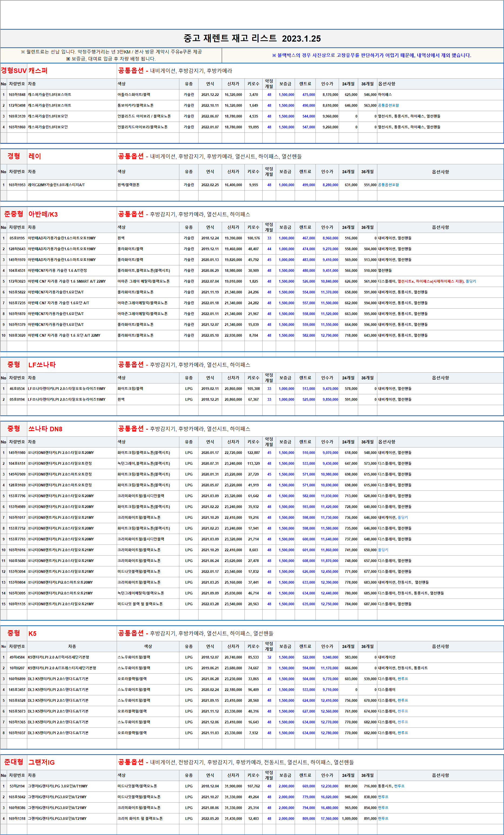Click plate number 153하4989

[17, 507]
